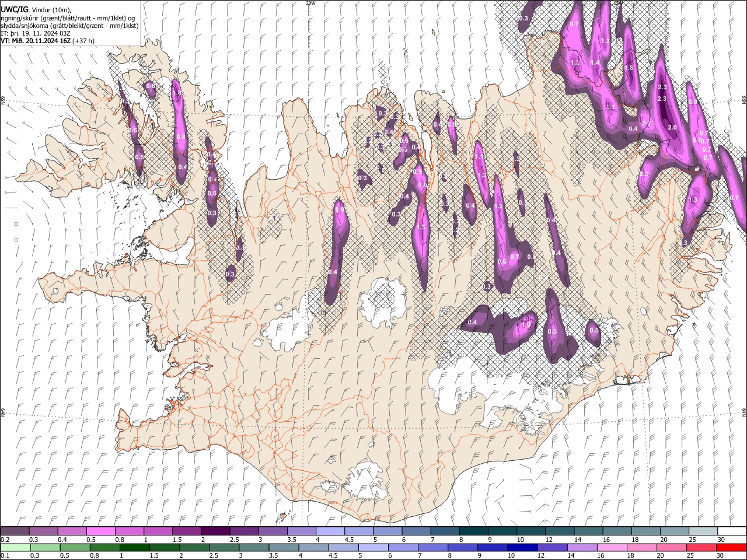Click the 'Vindur (10m)' text in header
Viewport: 747px width, 560px height.
[51, 10]
